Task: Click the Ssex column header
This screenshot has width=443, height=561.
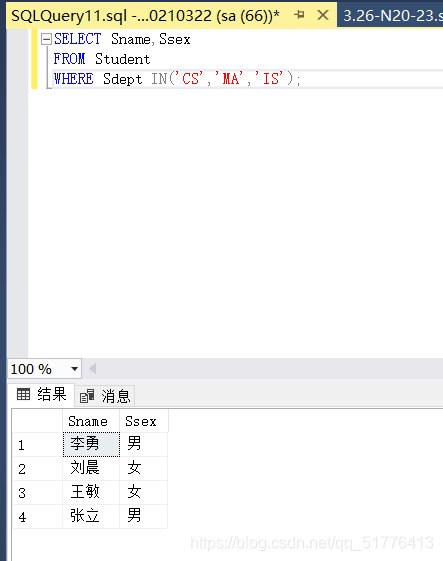Action: [143, 421]
